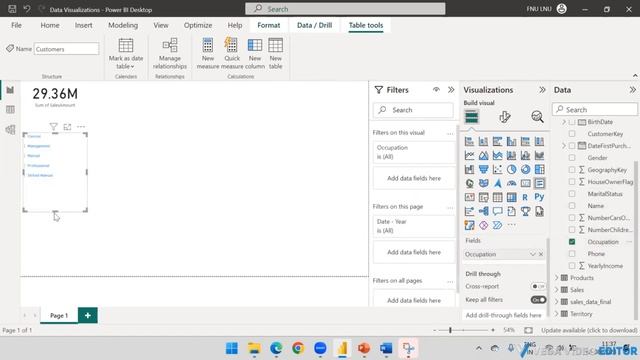Click New column button
Viewport: 640px width, 360px height.
(x=255, y=54)
